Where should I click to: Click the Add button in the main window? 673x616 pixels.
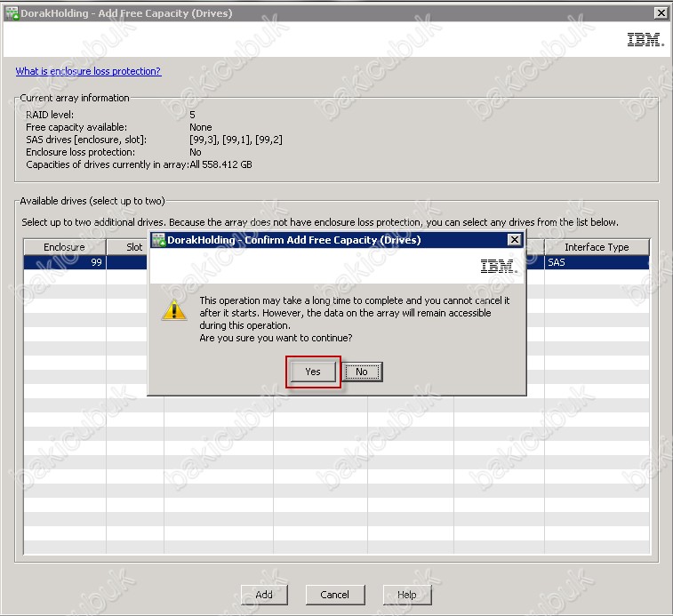[264, 595]
